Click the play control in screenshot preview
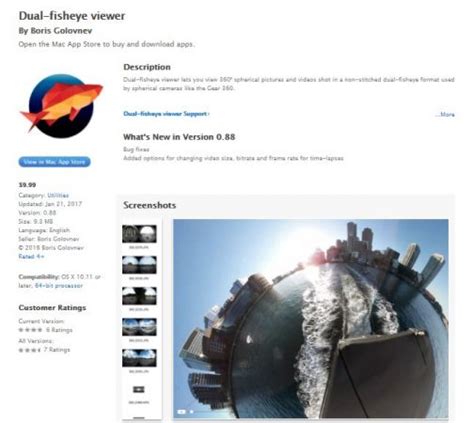This screenshot has width=474, height=423. [181, 412]
